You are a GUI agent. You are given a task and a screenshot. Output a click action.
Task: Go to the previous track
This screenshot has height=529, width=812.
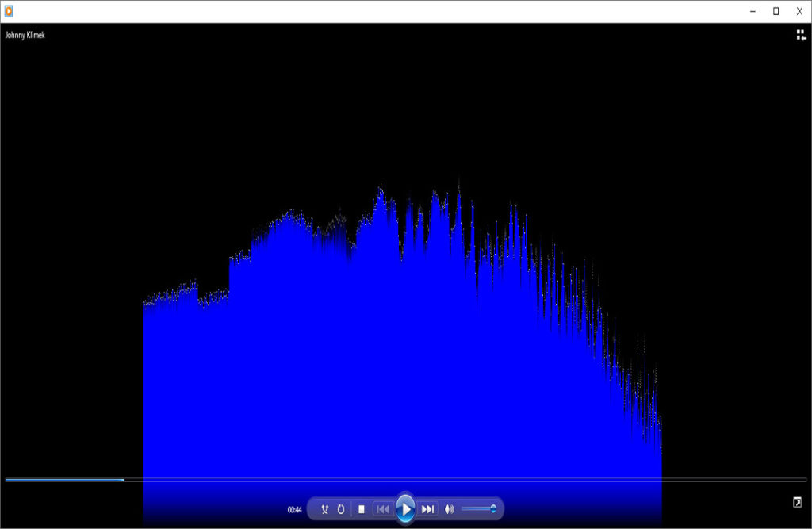point(382,509)
